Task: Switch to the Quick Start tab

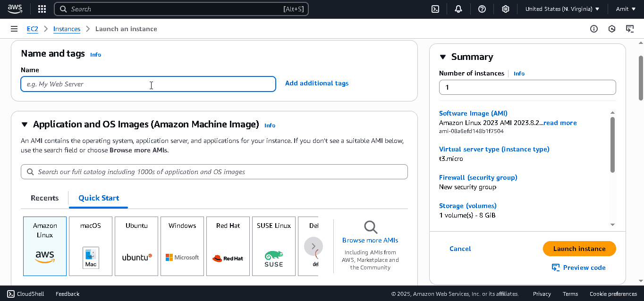Action: [99, 198]
